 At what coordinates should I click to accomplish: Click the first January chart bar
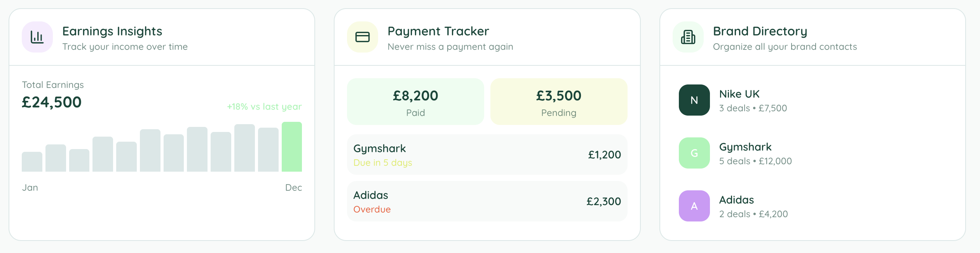click(x=32, y=162)
